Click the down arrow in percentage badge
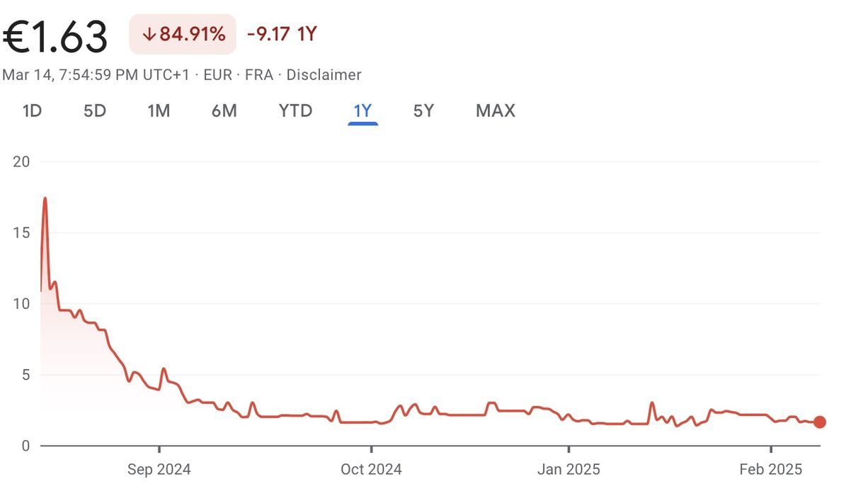 click(x=149, y=35)
